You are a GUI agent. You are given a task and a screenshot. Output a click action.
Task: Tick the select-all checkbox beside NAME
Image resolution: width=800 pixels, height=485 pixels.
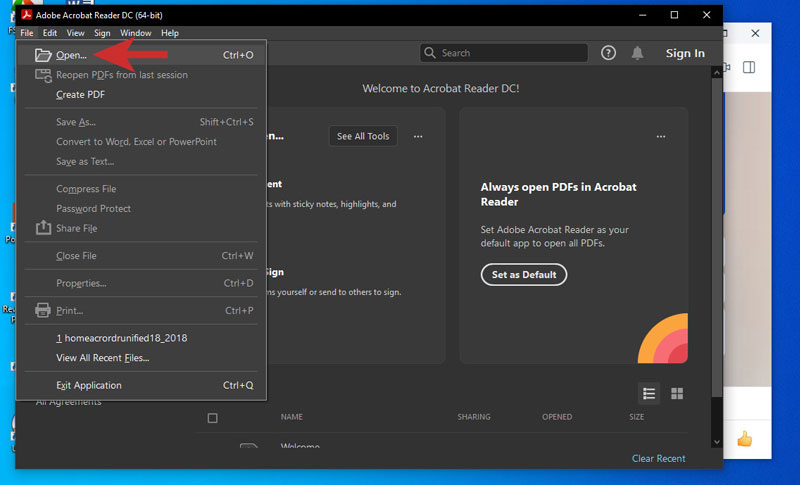coord(212,418)
